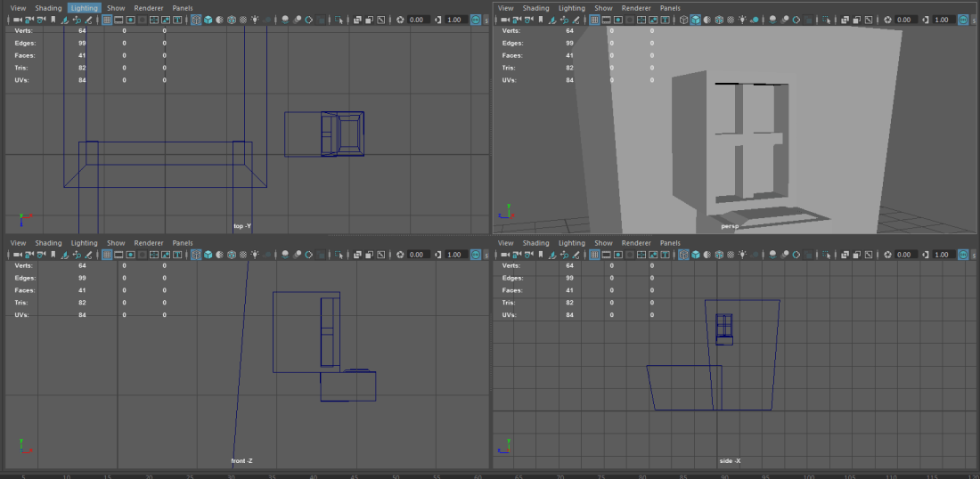980x479 pixels.
Task: Click Select Camera icon in top view panel
Action: pyautogui.click(x=18, y=20)
